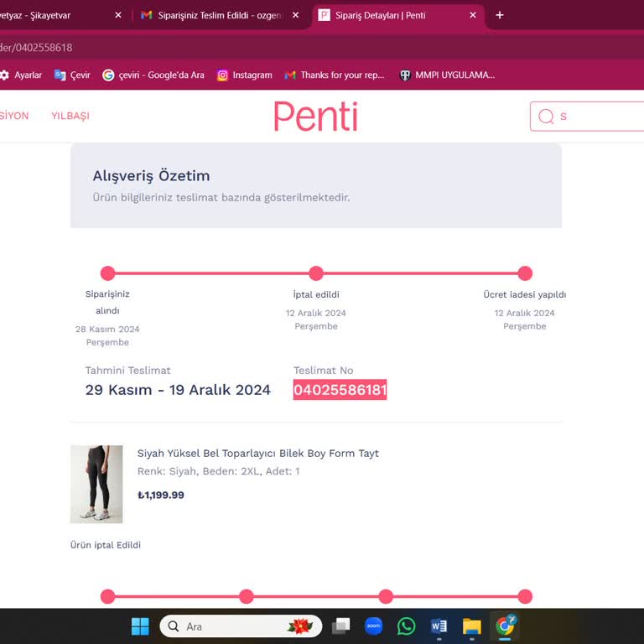Click the Google G bookmark icon
This screenshot has height=644, width=644.
[108, 75]
